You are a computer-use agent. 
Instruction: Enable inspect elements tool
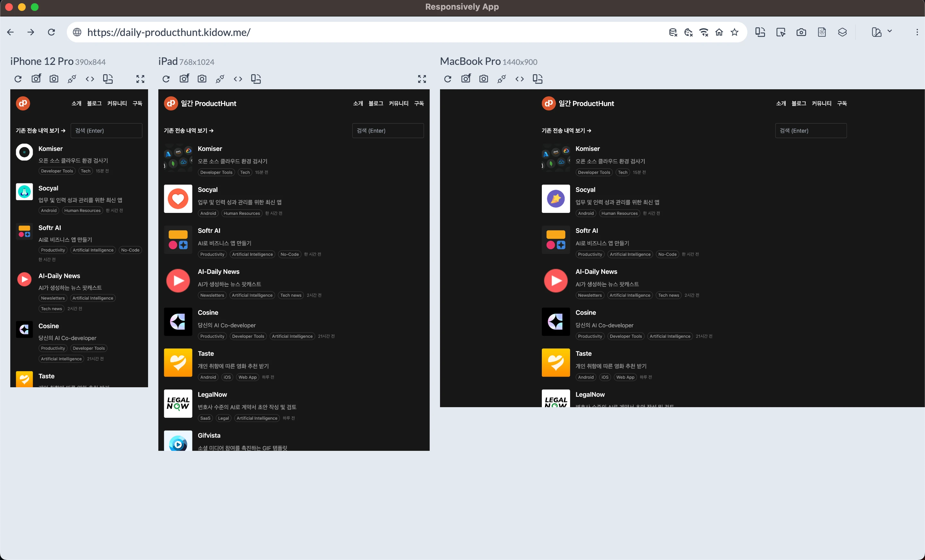pos(781,32)
